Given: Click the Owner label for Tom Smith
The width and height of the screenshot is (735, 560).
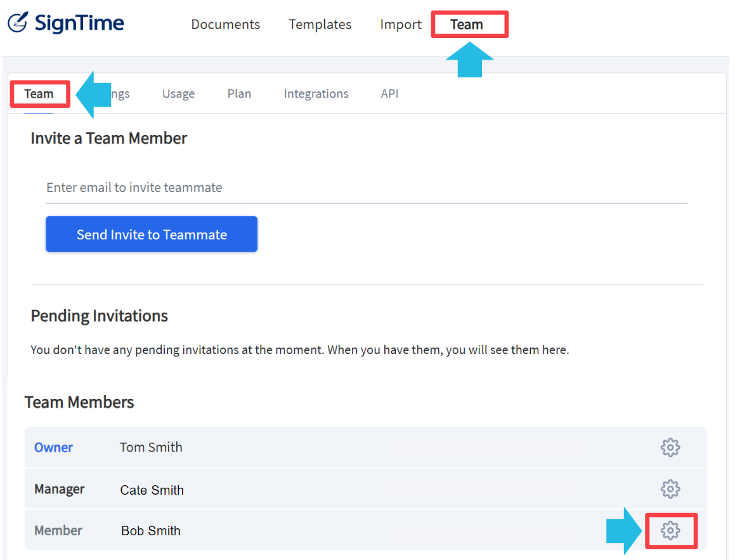Looking at the screenshot, I should 53,447.
